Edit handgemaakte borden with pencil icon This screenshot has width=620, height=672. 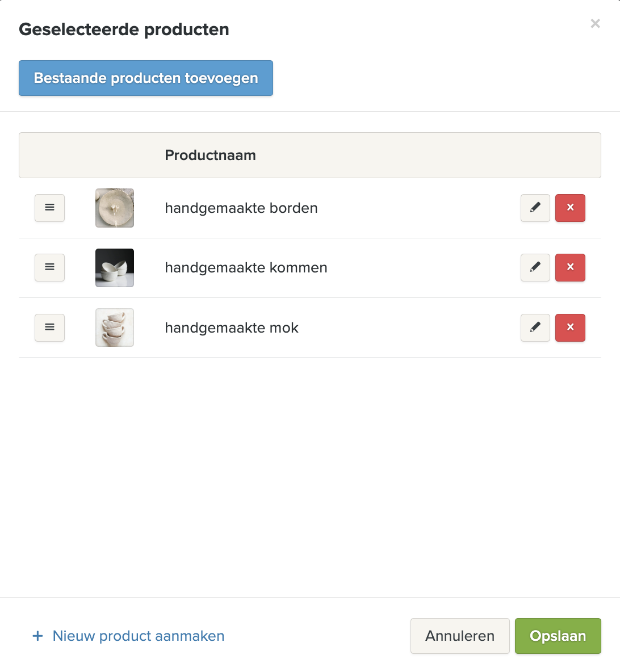click(x=535, y=208)
